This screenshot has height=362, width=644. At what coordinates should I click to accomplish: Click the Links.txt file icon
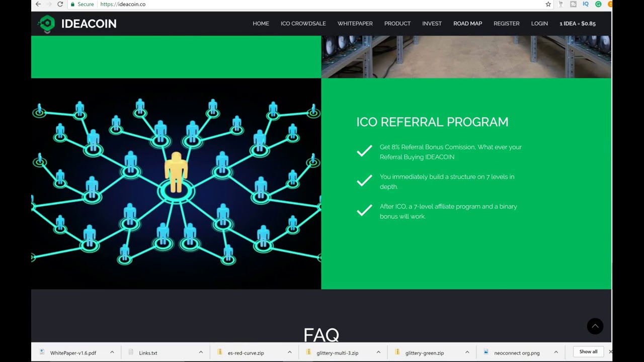(131, 352)
